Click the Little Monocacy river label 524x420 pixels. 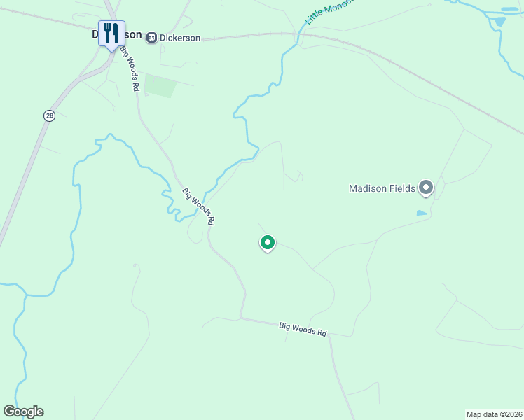(329, 11)
